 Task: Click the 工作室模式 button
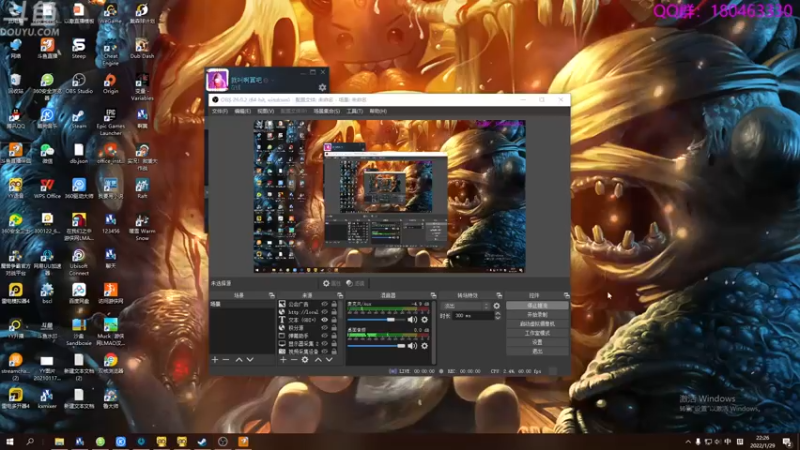tap(537, 333)
